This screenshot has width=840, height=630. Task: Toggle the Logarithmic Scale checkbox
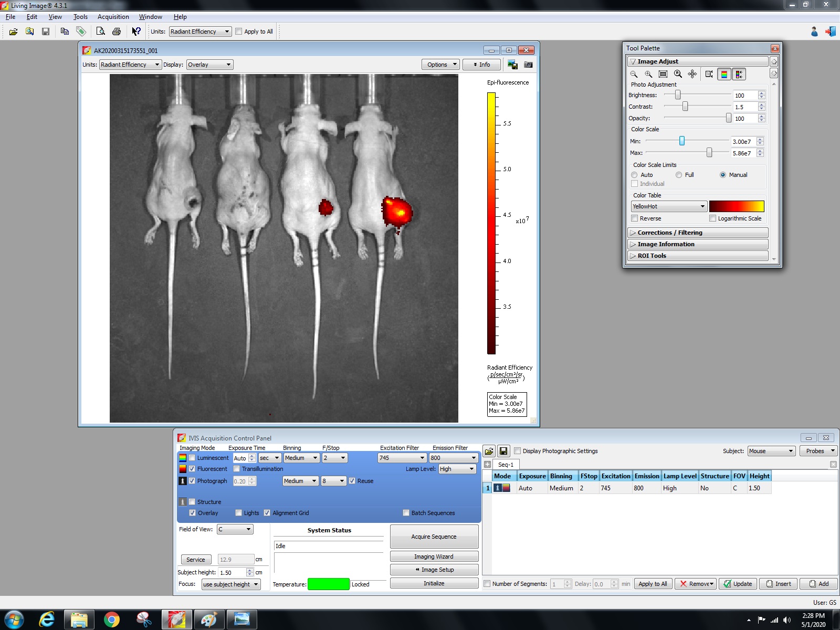[x=712, y=218]
